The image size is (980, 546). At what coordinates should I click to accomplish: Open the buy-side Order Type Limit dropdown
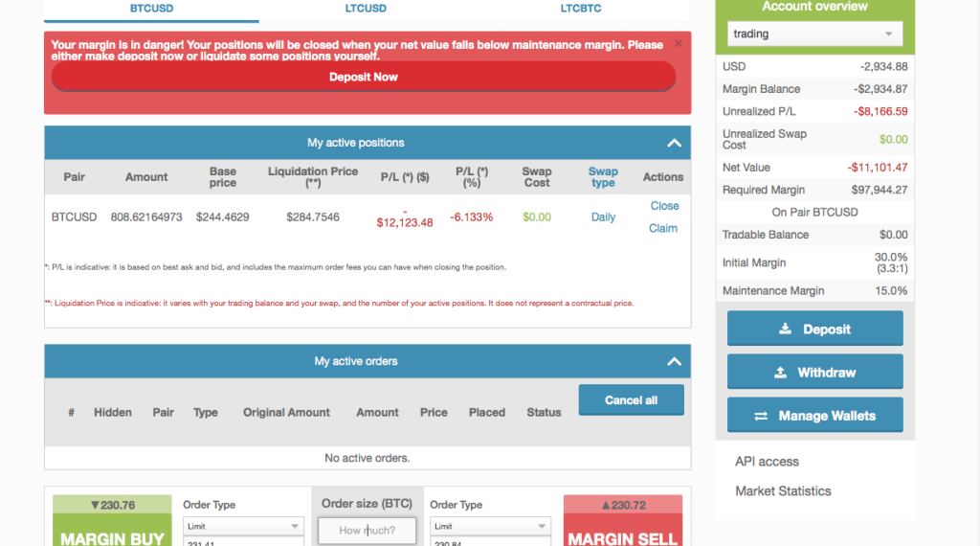coord(243,527)
